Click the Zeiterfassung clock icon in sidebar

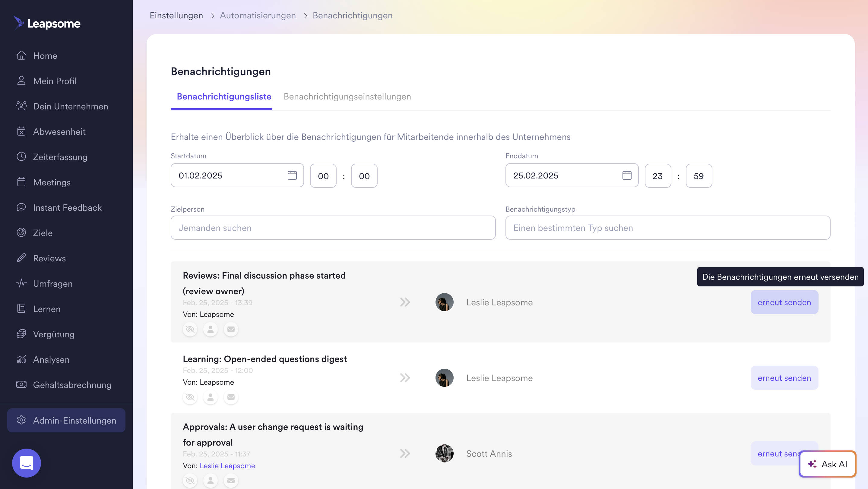[x=21, y=156]
